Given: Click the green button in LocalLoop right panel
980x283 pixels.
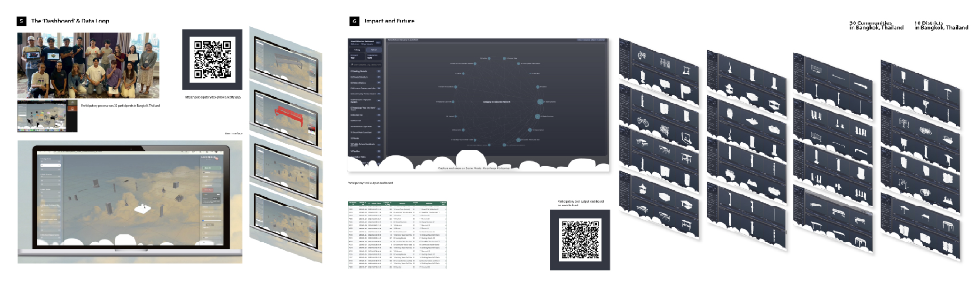Looking at the screenshot, I should (212, 168).
